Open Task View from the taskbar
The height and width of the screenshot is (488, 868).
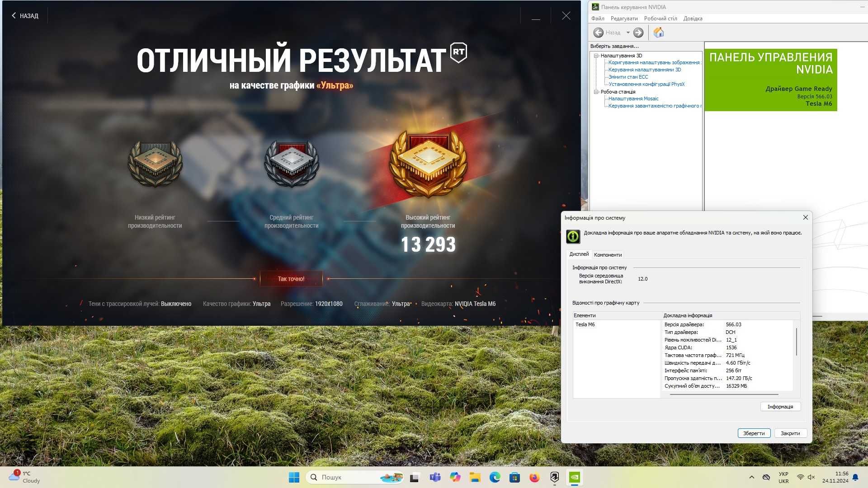coord(415,477)
